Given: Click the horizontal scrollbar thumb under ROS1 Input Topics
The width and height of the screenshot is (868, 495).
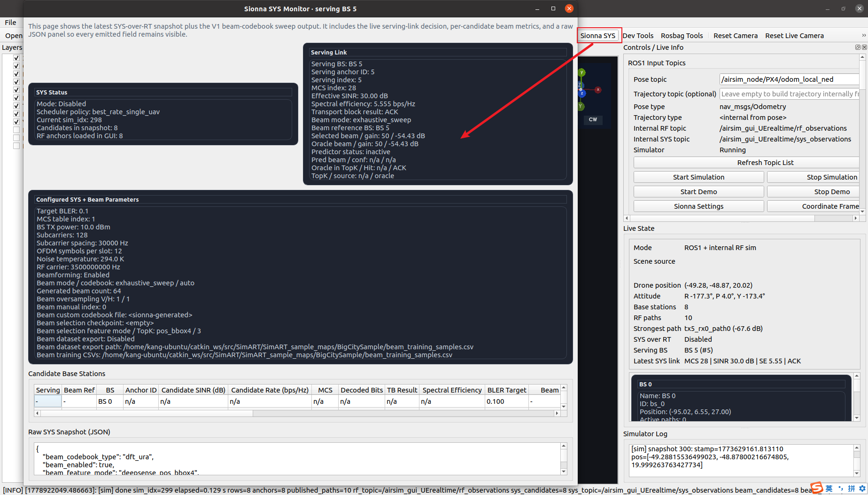Looking at the screenshot, I should (722, 218).
